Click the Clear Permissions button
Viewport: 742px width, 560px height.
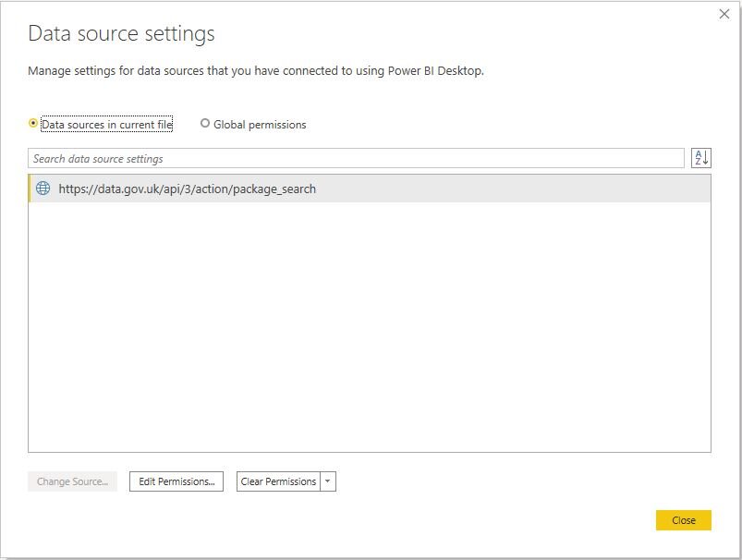tap(278, 481)
